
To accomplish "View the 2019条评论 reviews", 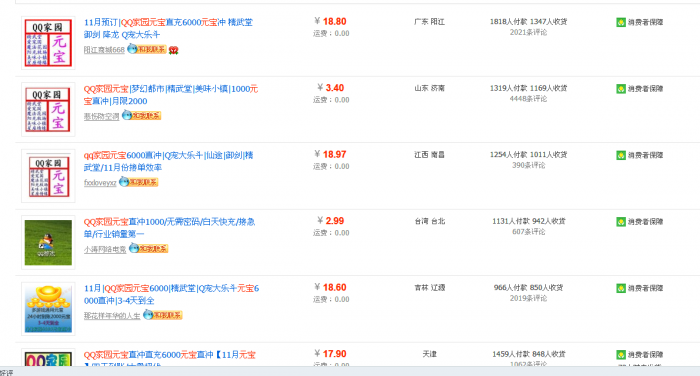I will coord(529,298).
